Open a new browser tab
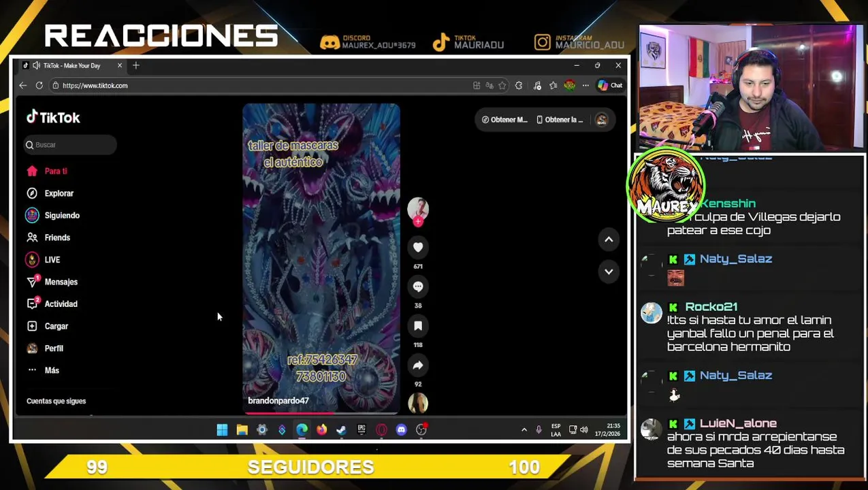Screen dimensions: 868x490 click(x=135, y=65)
